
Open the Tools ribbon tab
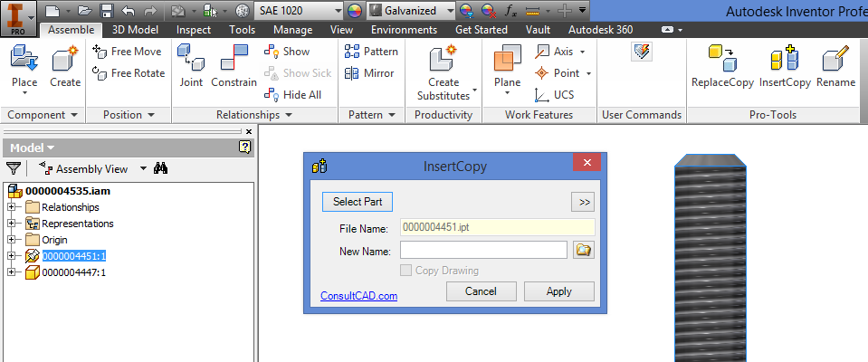coord(243,30)
